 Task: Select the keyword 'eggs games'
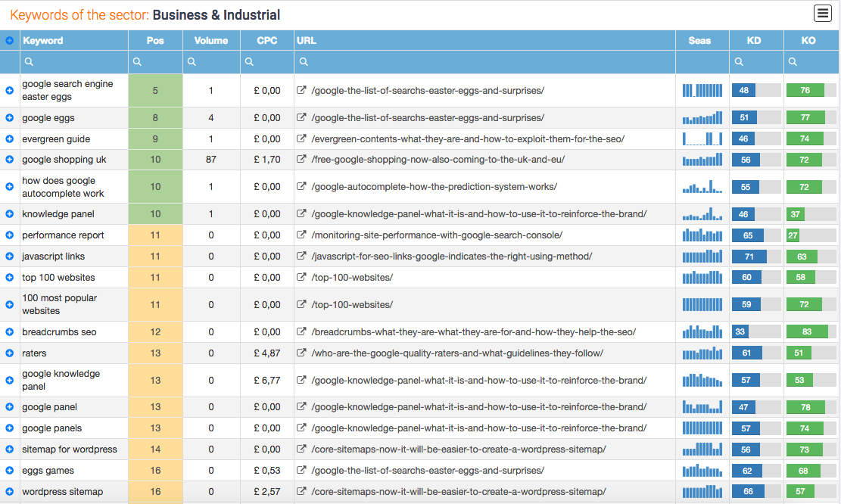[48, 470]
